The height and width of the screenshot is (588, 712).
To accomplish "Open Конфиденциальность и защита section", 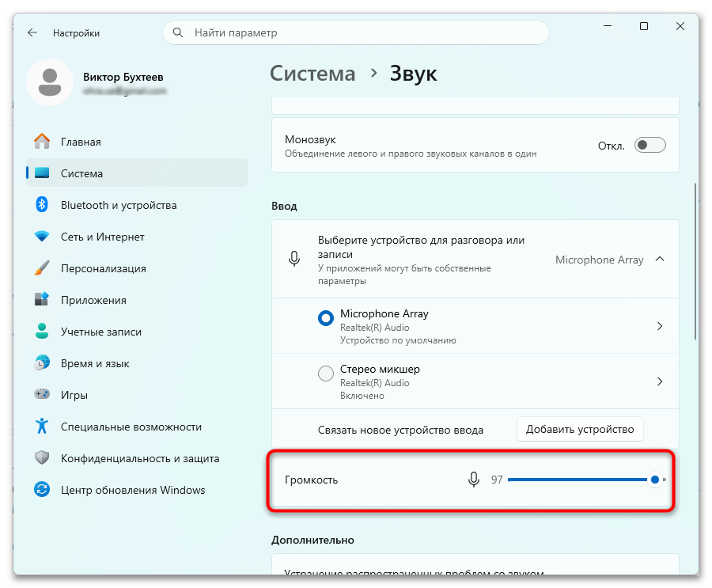I will tap(137, 458).
